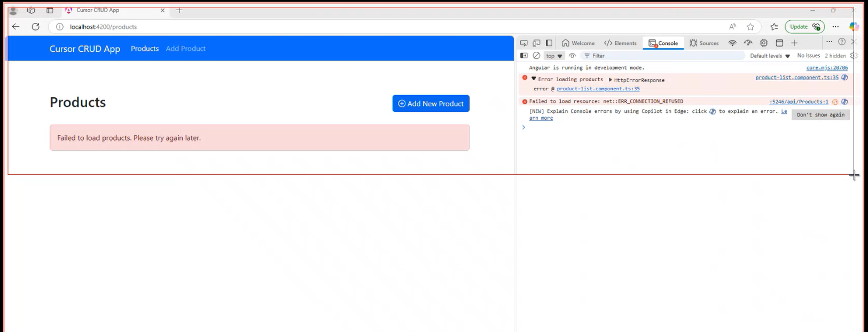Click the Add New Product button
The width and height of the screenshot is (868, 332).
coord(431,104)
